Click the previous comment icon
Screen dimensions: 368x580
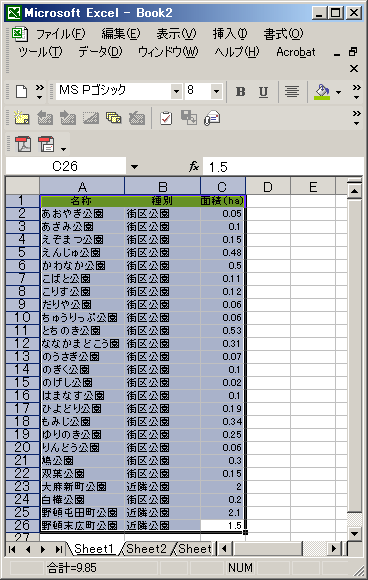click(x=45, y=118)
